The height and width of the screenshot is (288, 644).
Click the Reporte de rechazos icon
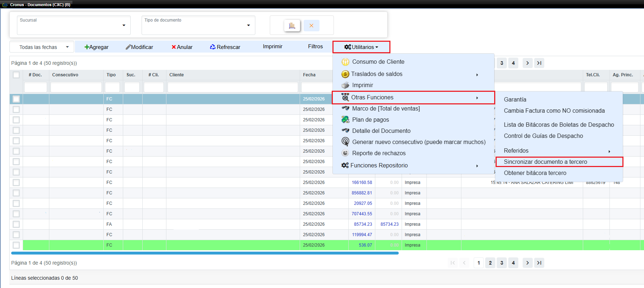tap(345, 153)
